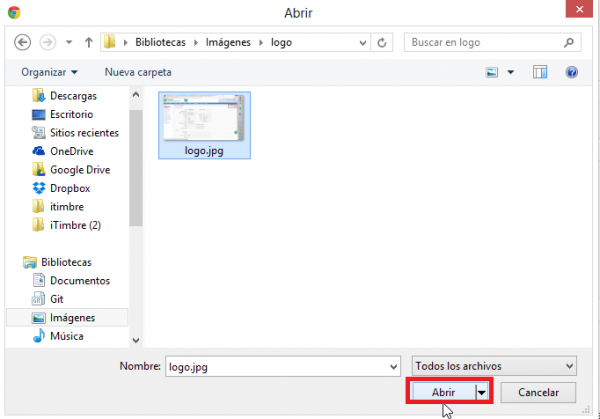Screen dimensions: 600x419
Task: Click the Música note icon
Action: (39, 336)
